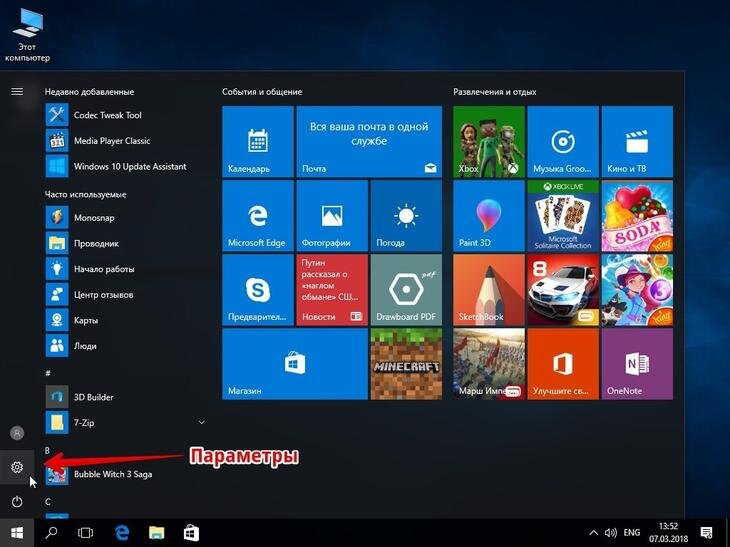Open Центр отзывов feedback hub
The image size is (730, 547).
tap(125, 294)
